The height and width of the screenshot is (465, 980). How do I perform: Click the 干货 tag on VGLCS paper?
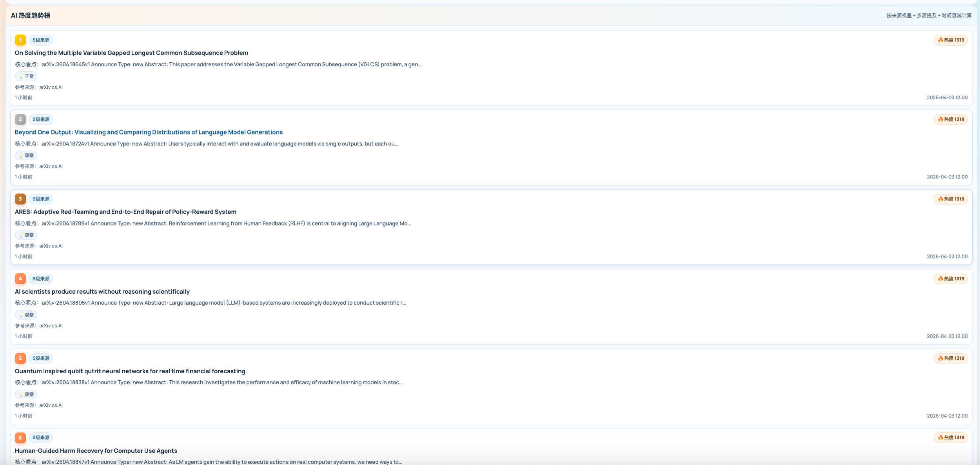26,76
